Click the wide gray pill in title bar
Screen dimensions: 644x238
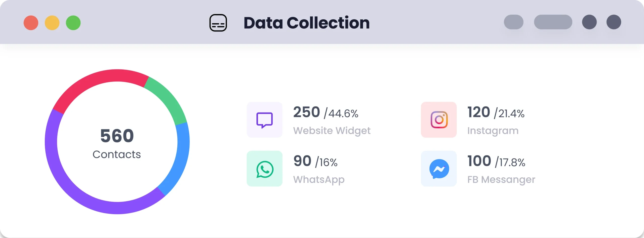(x=553, y=22)
